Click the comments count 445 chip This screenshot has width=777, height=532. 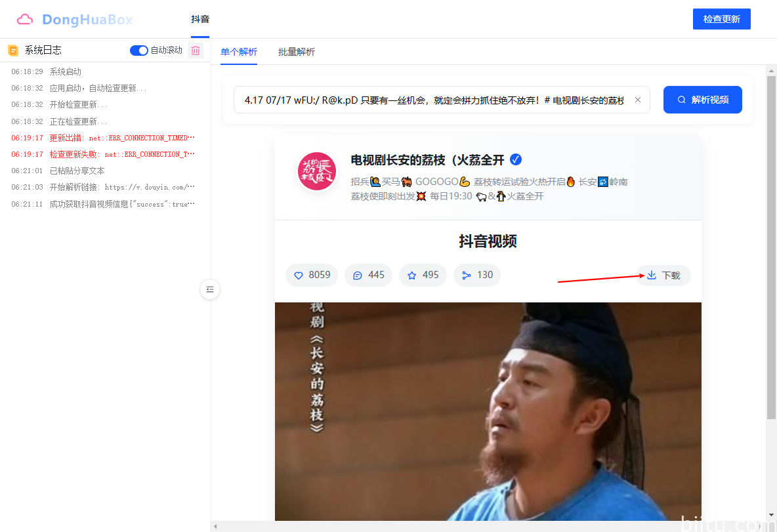[x=368, y=275]
